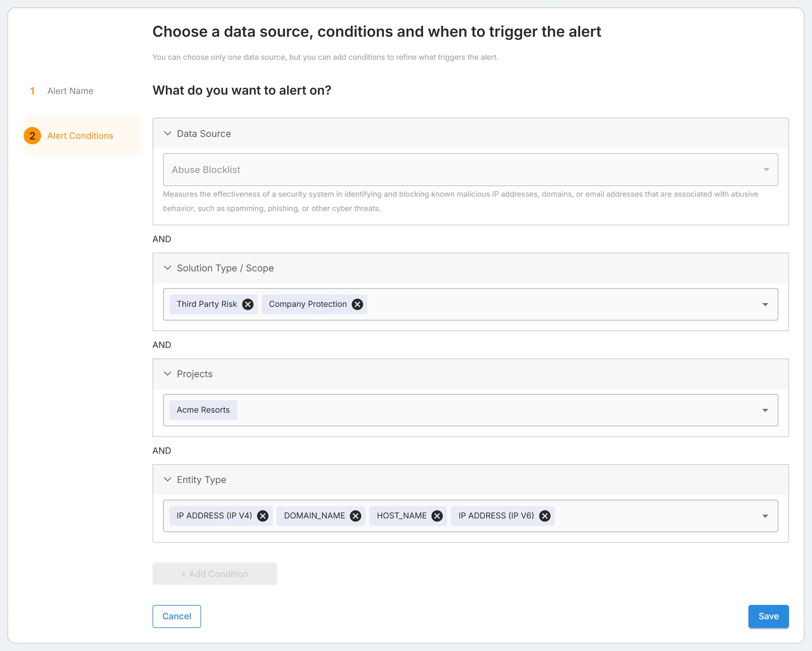Collapse the Solution Type / Scope section

[x=168, y=268]
